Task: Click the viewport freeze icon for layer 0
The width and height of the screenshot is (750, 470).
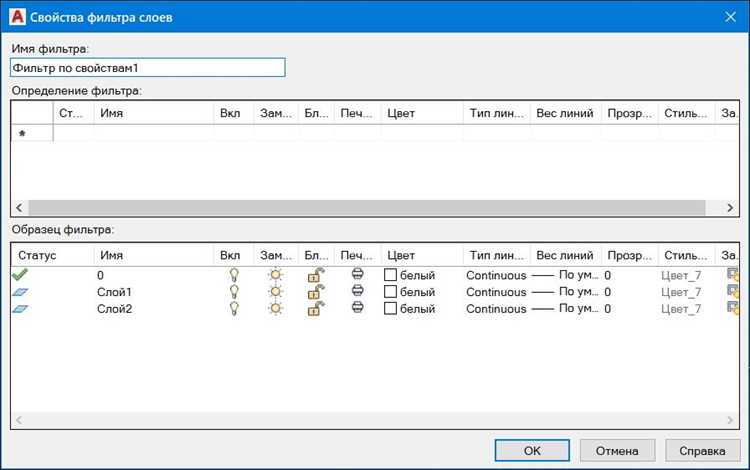Action: tap(733, 275)
